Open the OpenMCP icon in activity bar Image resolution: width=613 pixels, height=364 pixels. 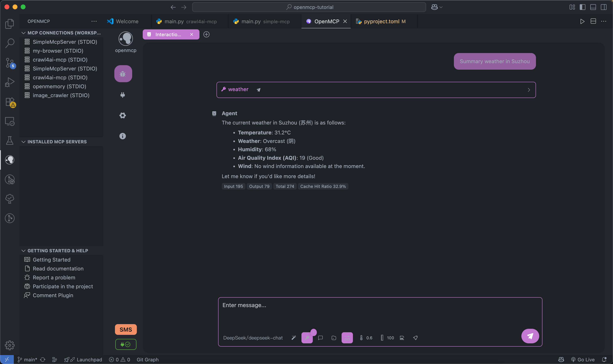[x=10, y=160]
